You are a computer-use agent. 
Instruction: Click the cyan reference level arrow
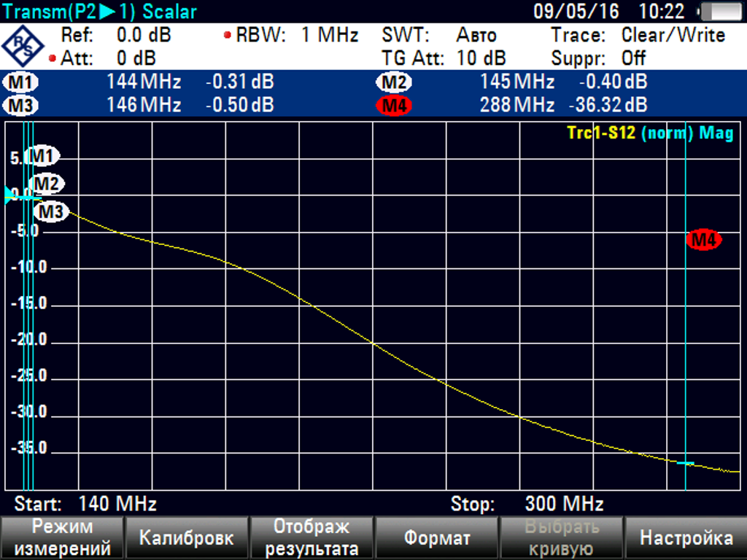[x=10, y=195]
